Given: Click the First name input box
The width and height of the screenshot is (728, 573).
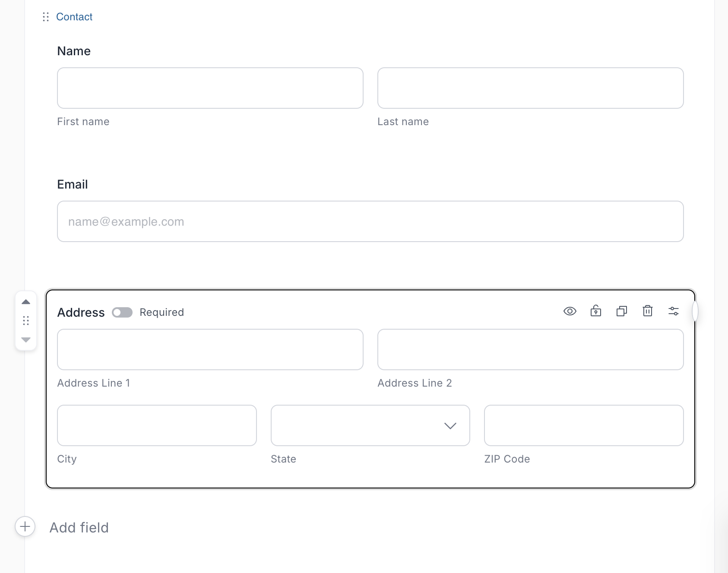Looking at the screenshot, I should (210, 88).
